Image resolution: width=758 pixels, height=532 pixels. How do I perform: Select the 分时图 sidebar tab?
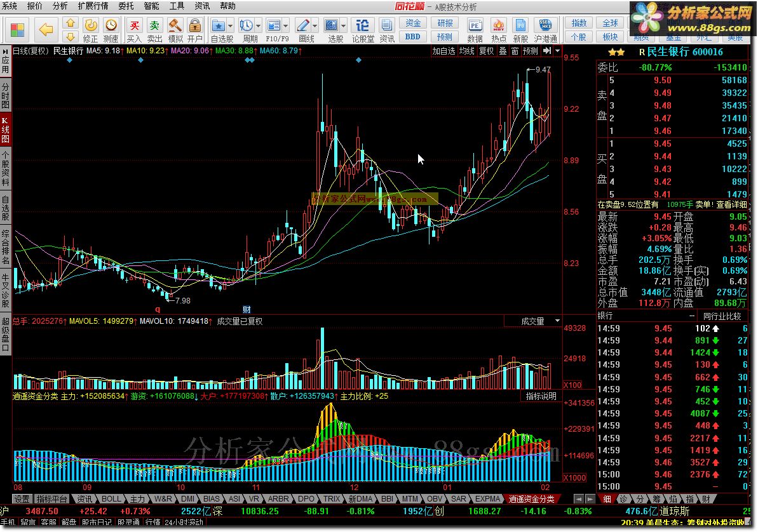click(5, 96)
